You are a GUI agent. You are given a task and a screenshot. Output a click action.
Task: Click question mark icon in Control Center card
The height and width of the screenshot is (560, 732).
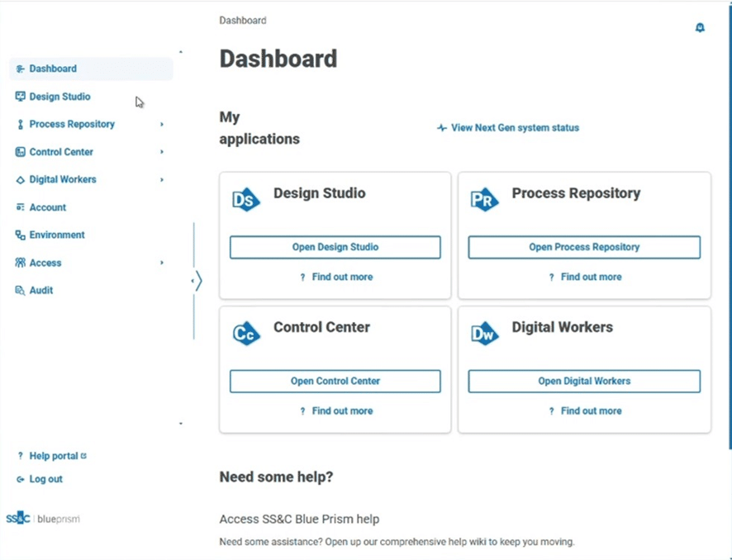click(302, 411)
